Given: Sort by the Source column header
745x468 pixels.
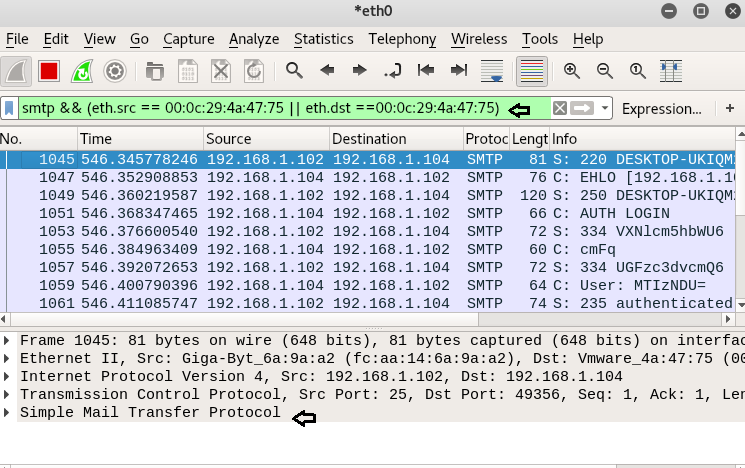Looking at the screenshot, I should [267, 139].
